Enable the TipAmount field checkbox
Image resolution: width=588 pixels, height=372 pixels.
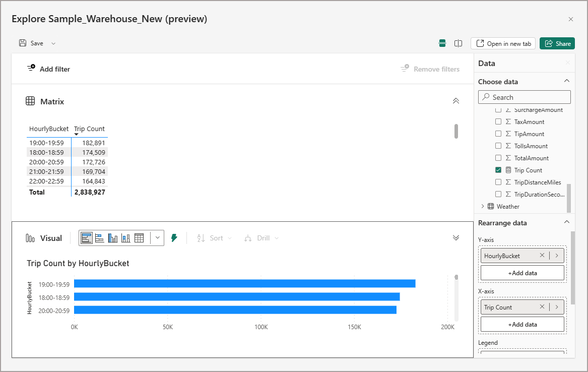498,134
